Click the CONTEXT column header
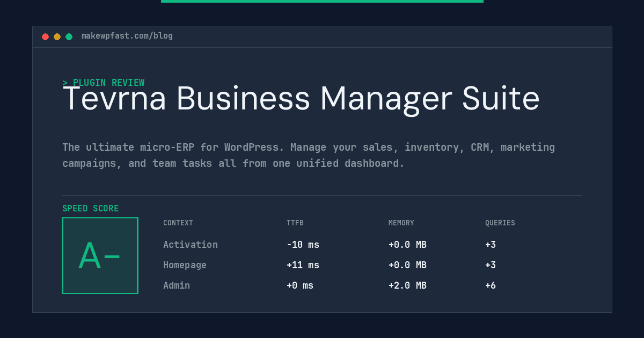644x338 pixels. click(178, 223)
